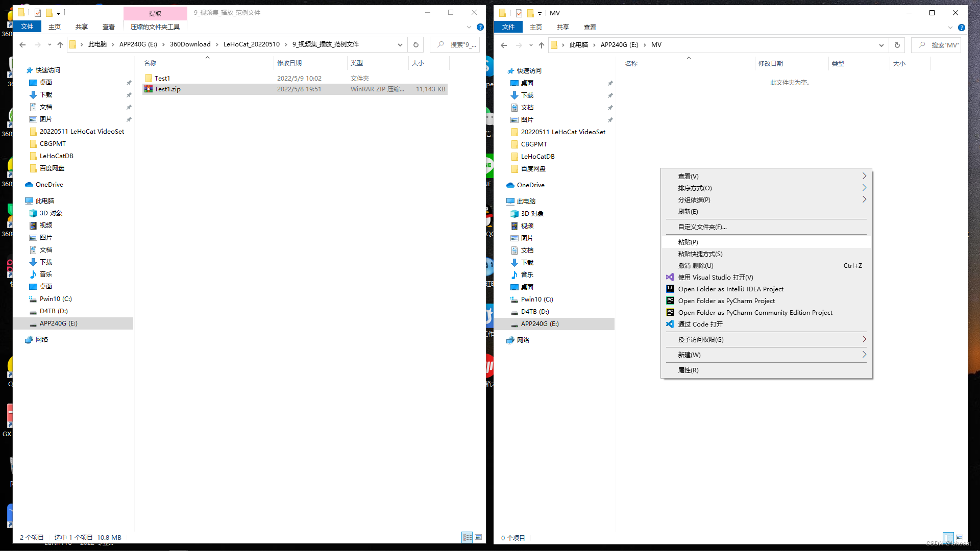Switch to details view in left window status bar
The image size is (980, 551).
pyautogui.click(x=467, y=537)
